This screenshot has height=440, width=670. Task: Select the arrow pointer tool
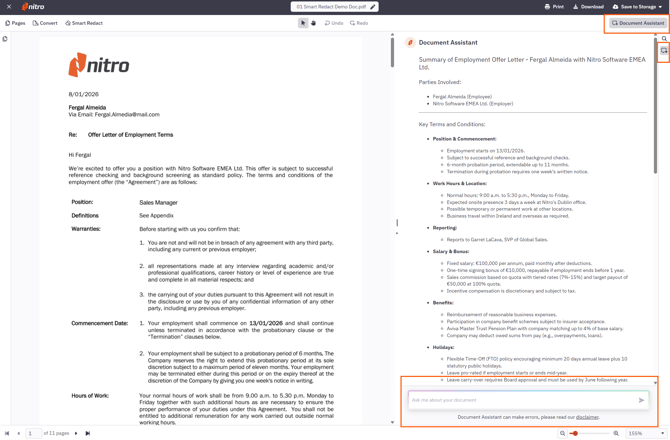303,23
